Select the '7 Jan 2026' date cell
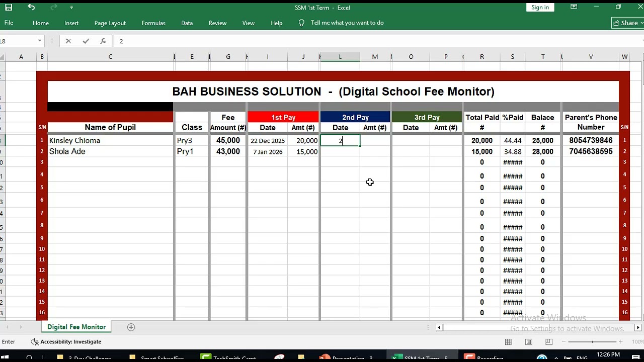This screenshot has width=644, height=362. [x=268, y=151]
